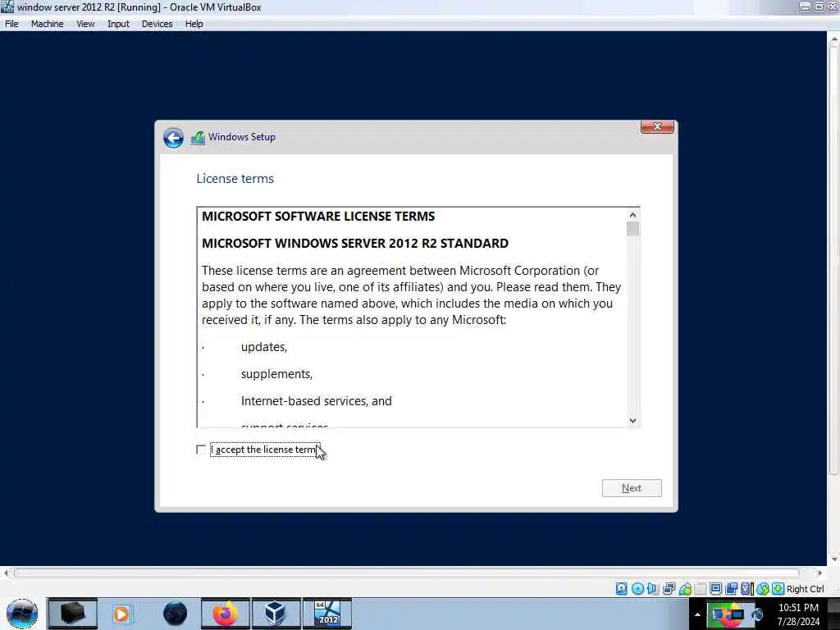
Task: Open the Machine menu
Action: [x=47, y=24]
